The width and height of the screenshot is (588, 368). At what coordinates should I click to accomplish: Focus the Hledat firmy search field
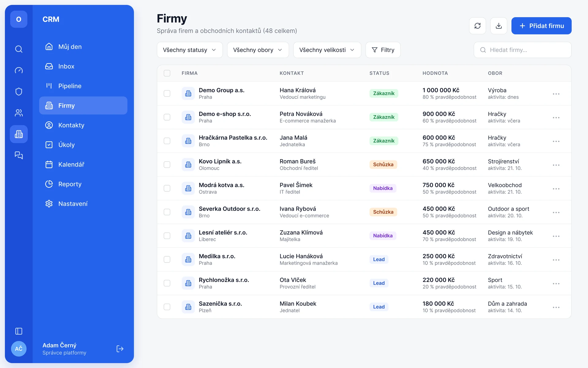coord(522,50)
